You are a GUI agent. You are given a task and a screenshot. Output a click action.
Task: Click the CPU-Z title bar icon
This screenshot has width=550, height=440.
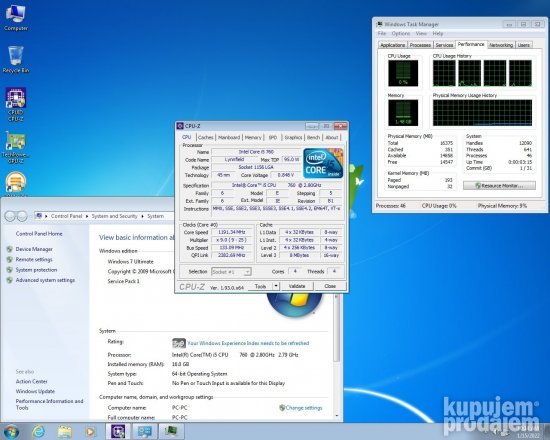[x=180, y=126]
